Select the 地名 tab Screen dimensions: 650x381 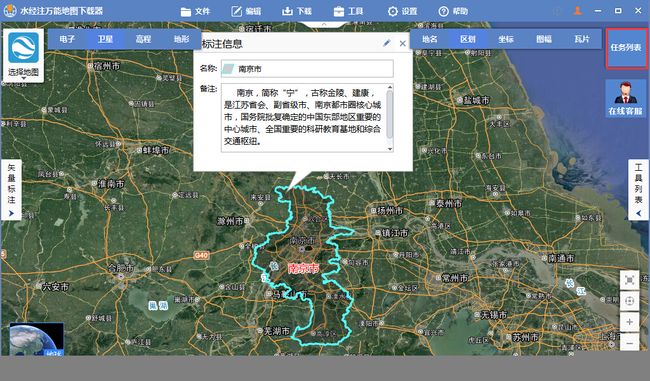coord(429,39)
